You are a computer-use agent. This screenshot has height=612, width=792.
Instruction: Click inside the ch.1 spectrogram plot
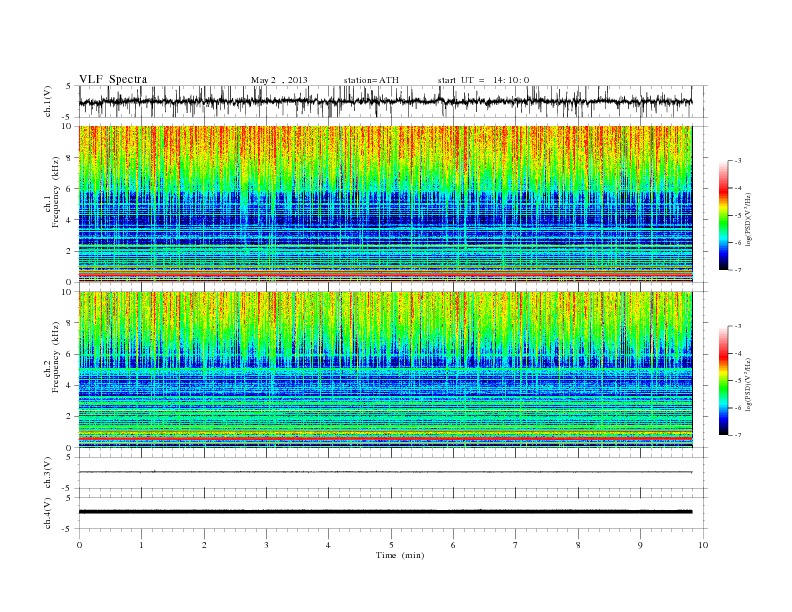pyautogui.click(x=385, y=203)
